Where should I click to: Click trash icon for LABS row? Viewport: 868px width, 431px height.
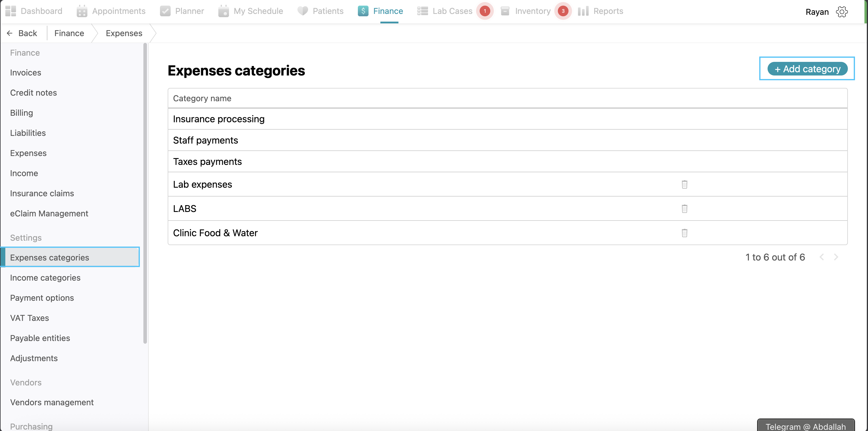click(x=684, y=209)
